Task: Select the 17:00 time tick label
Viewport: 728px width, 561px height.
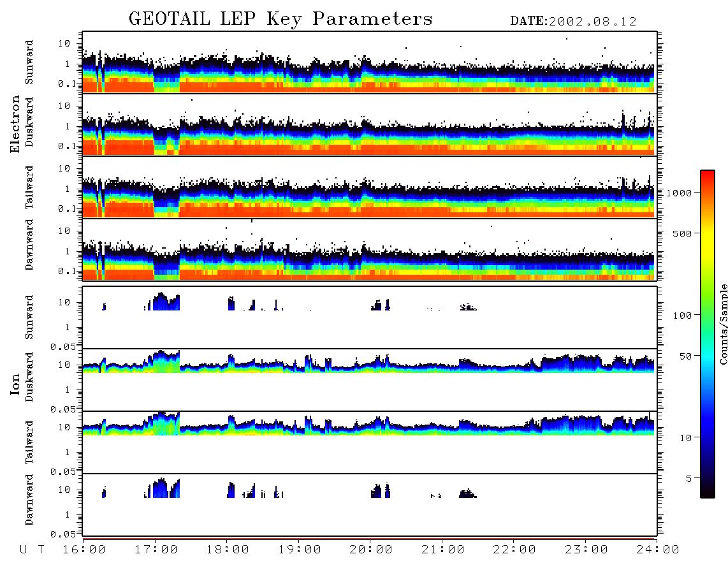Action: 156,550
